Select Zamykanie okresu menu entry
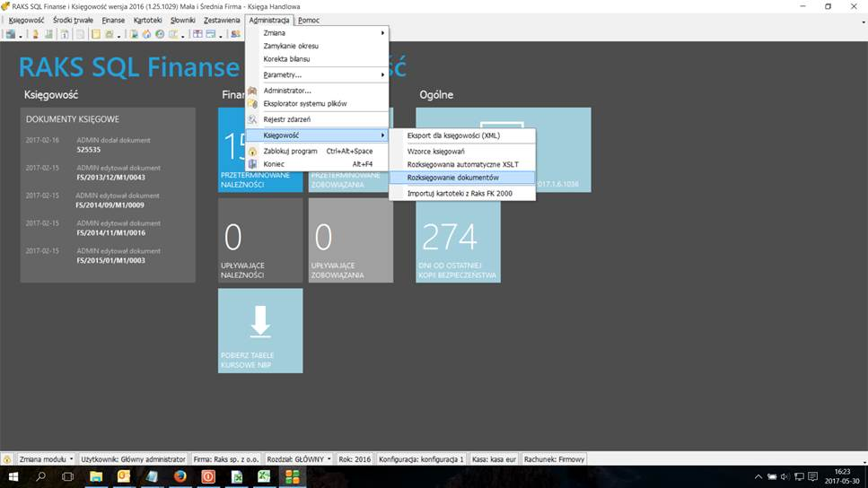The width and height of the screenshot is (868, 488). [x=291, y=46]
